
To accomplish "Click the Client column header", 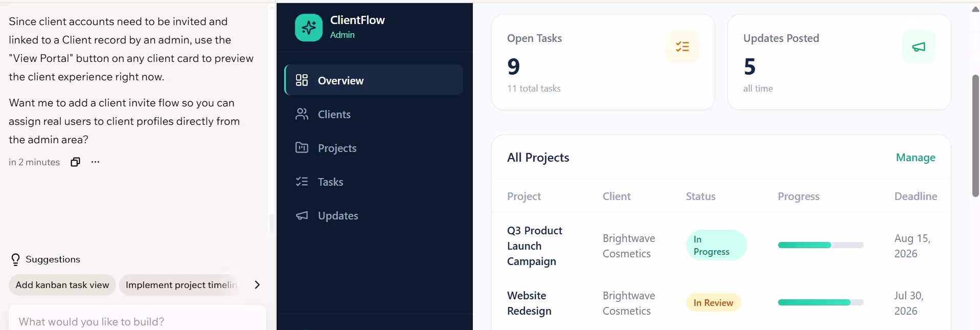I will click(x=617, y=196).
